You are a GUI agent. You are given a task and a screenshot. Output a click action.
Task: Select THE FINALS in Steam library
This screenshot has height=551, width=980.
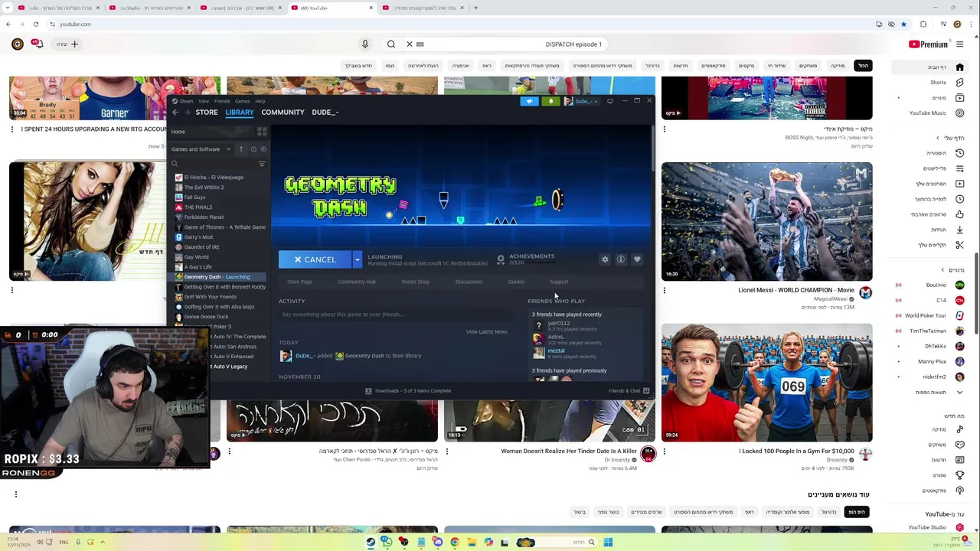(198, 207)
